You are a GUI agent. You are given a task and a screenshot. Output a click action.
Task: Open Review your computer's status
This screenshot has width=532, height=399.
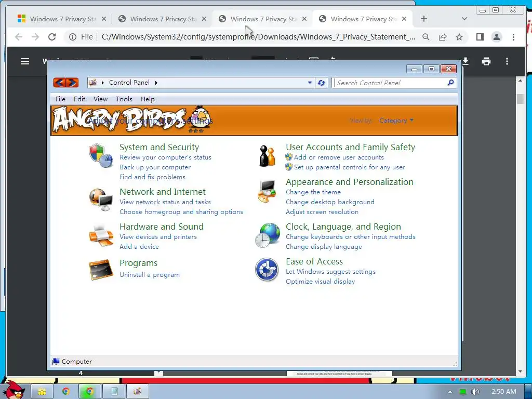pyautogui.click(x=165, y=157)
